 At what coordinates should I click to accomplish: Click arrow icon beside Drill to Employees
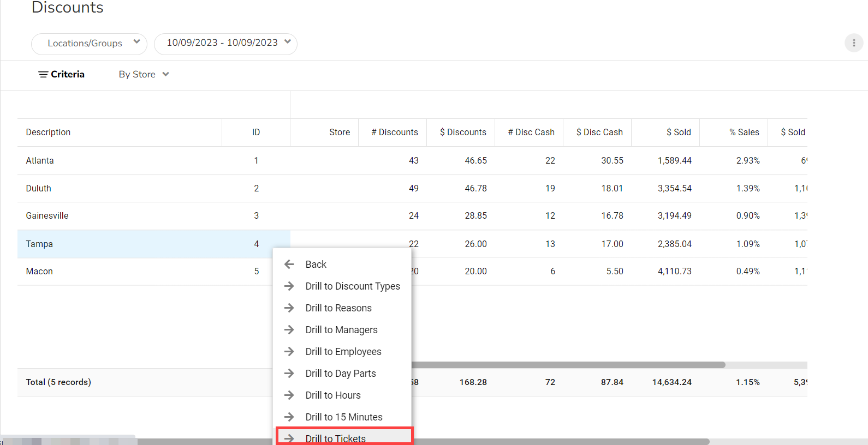(289, 352)
